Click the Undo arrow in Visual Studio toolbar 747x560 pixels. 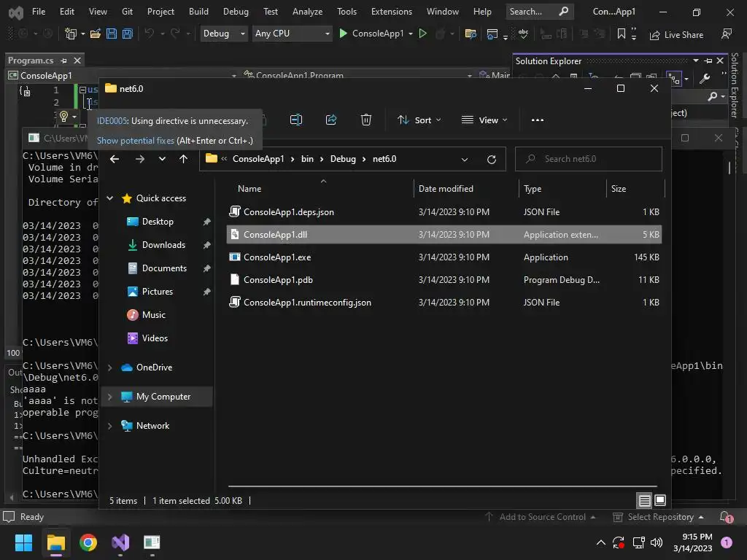pos(149,34)
